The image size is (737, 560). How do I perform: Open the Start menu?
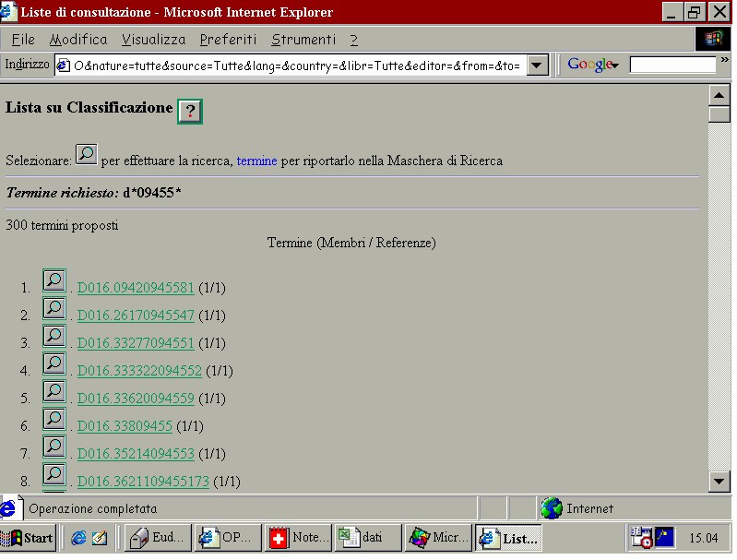(29, 538)
